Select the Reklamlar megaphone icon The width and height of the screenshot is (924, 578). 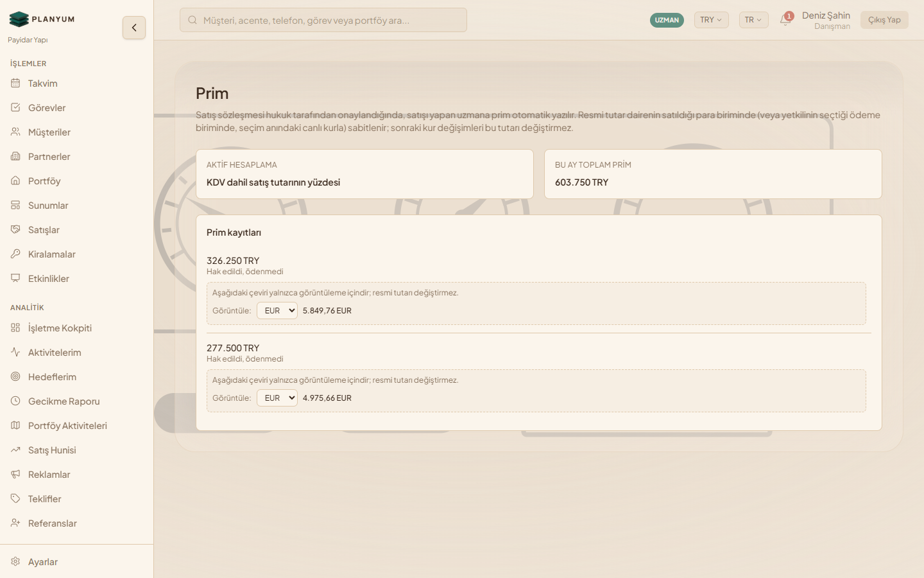tap(15, 475)
